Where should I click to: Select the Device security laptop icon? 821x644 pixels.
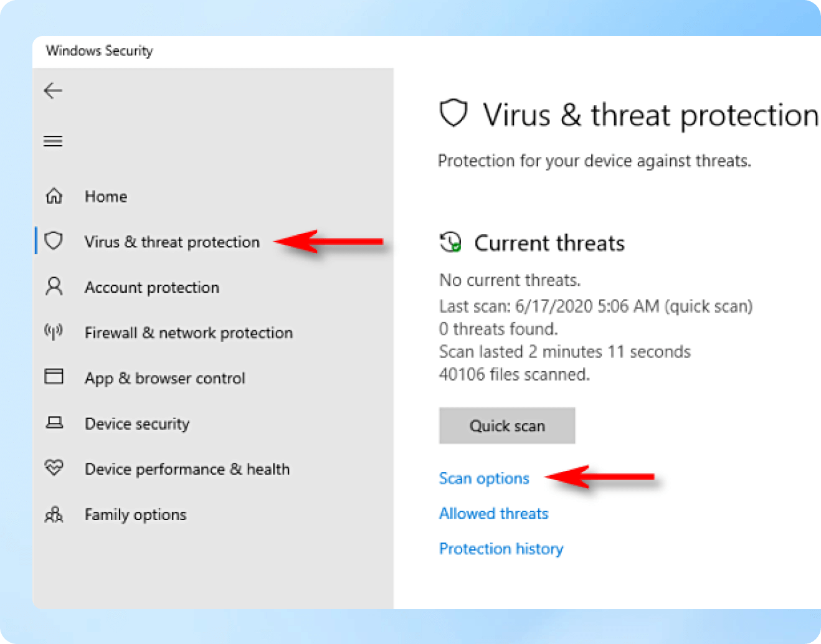(x=54, y=423)
